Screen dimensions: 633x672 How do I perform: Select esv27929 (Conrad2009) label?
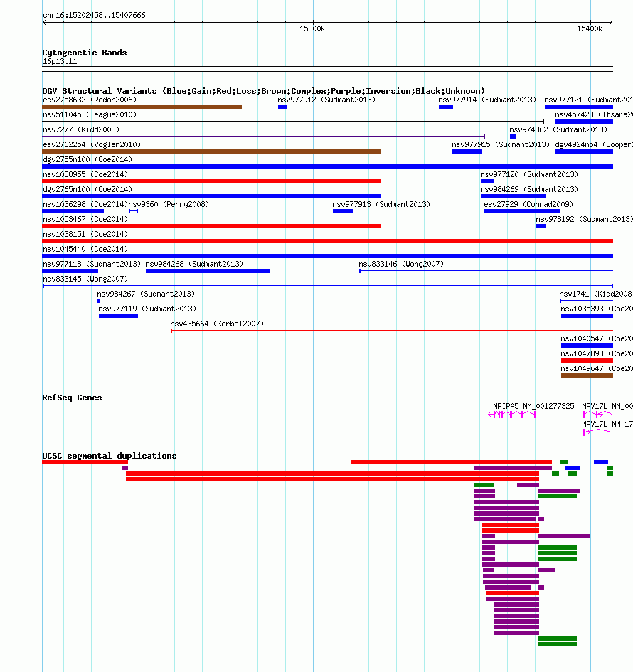528,204
